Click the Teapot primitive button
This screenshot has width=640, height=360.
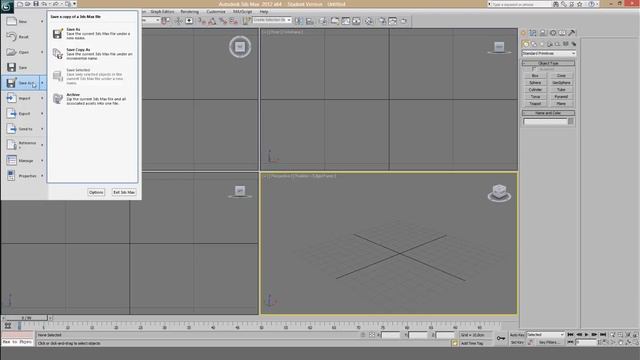(535, 104)
